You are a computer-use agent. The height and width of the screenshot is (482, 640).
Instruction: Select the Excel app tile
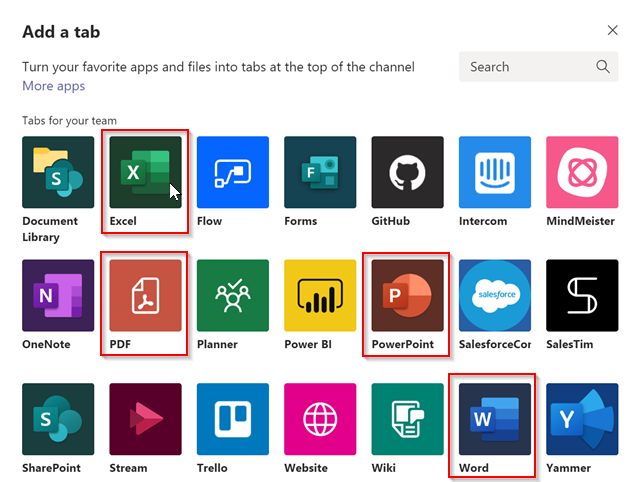coord(145,172)
